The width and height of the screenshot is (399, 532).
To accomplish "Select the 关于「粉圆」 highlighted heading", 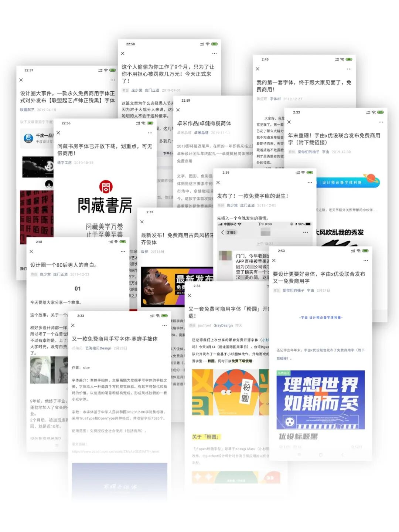I will point(206,437).
